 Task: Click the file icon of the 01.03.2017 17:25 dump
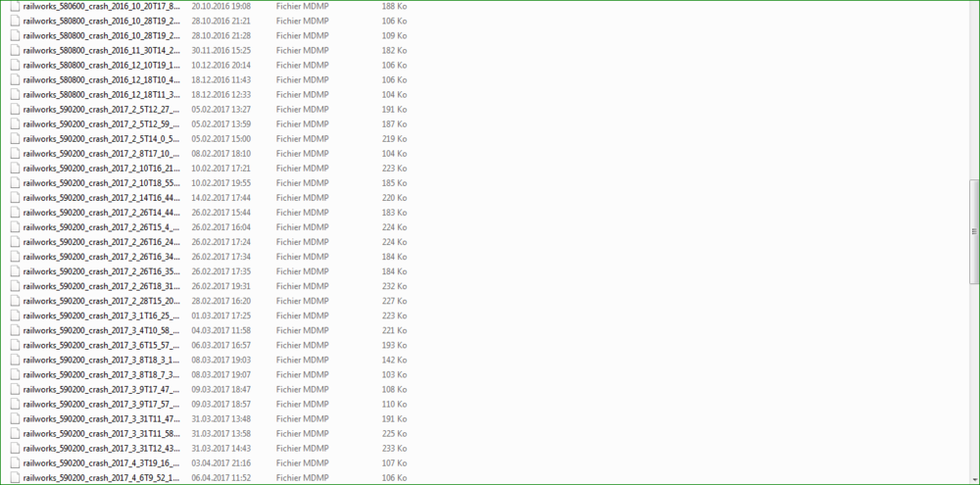15,315
